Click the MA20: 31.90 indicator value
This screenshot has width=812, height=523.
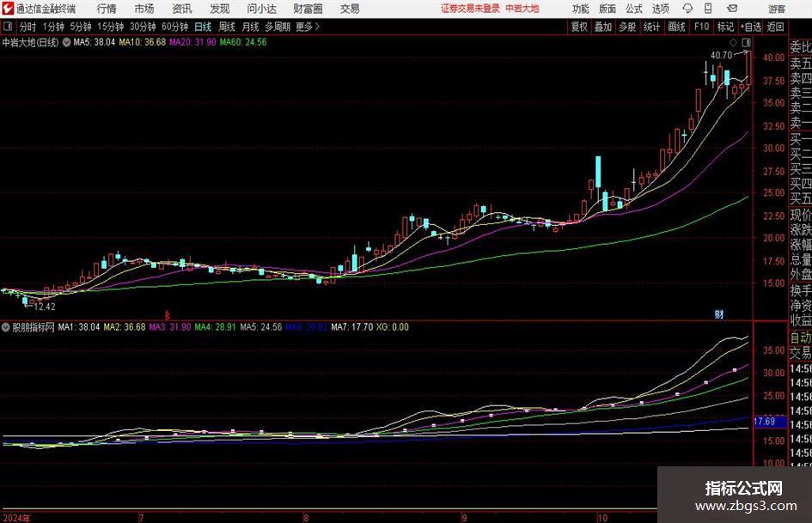pos(192,42)
